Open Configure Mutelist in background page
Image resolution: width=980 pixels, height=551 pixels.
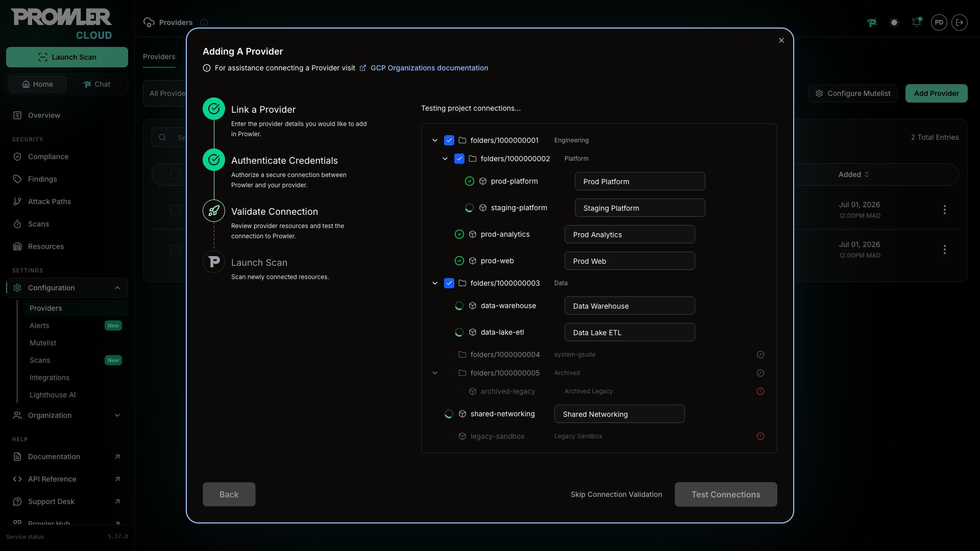tap(853, 93)
